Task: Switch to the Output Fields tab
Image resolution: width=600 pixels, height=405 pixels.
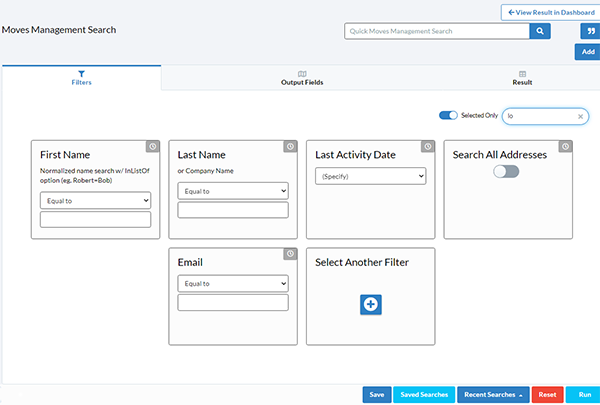Action: point(302,78)
